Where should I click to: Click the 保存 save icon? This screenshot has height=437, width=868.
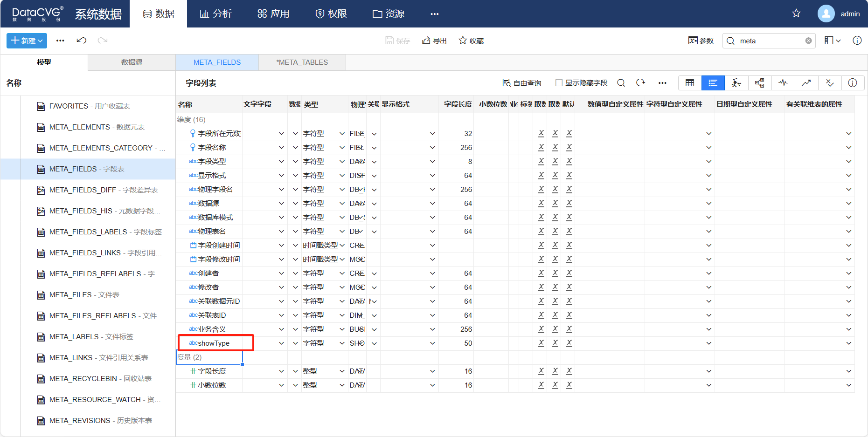pos(397,41)
